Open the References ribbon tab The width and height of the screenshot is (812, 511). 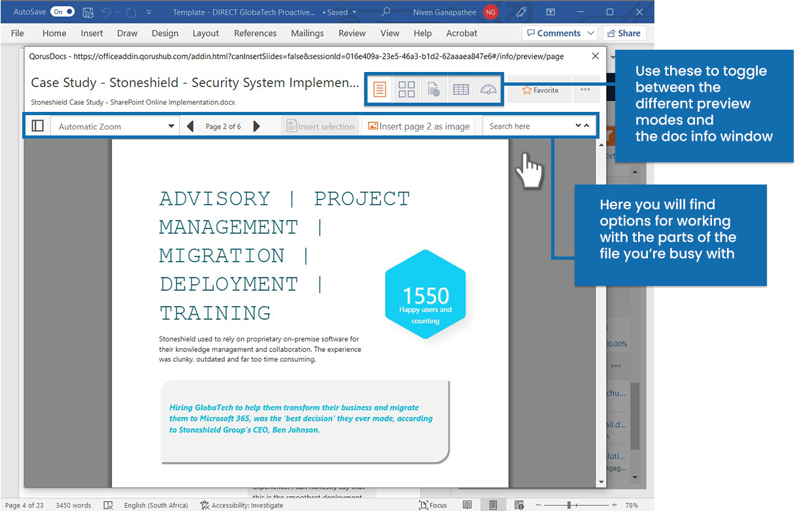255,33
